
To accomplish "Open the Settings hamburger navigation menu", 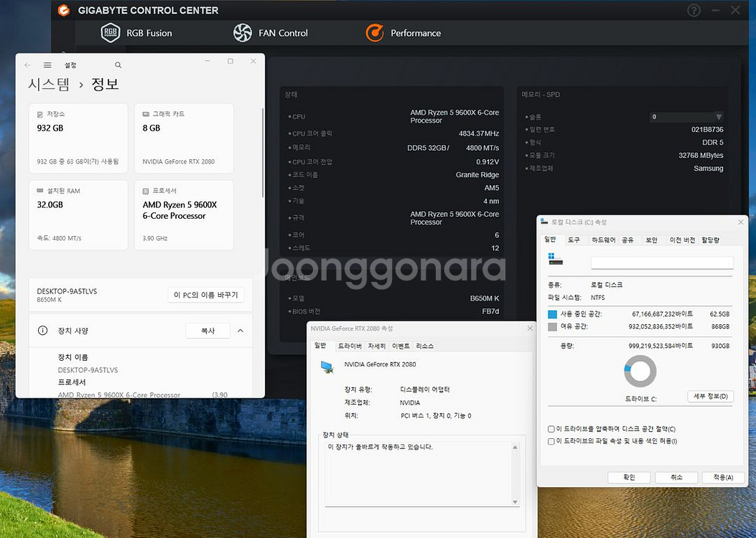I will click(47, 65).
